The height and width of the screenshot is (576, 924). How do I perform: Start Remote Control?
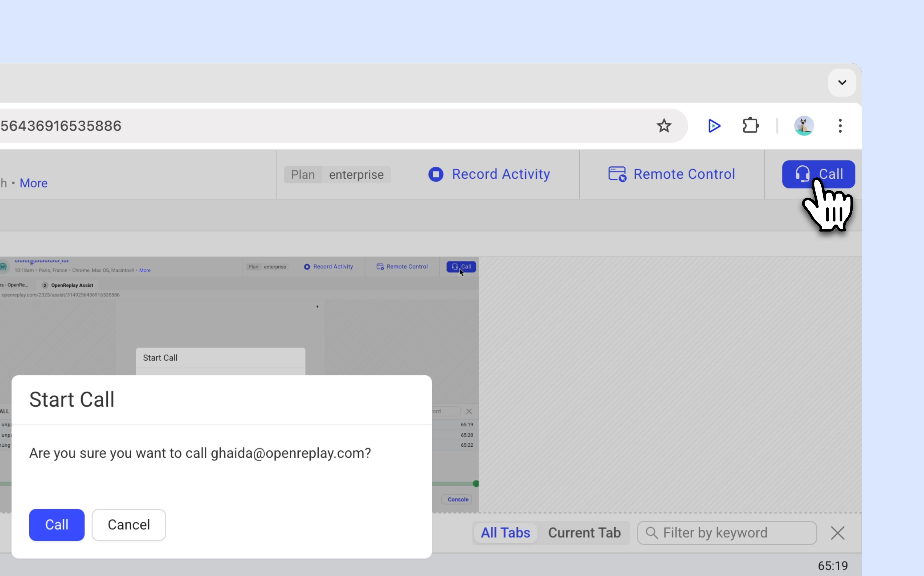pyautogui.click(x=672, y=174)
